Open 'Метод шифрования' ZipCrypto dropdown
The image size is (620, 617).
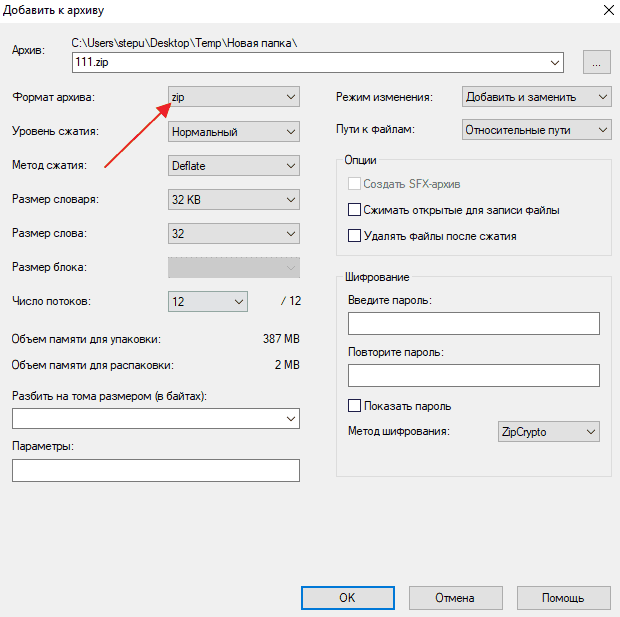pyautogui.click(x=548, y=432)
